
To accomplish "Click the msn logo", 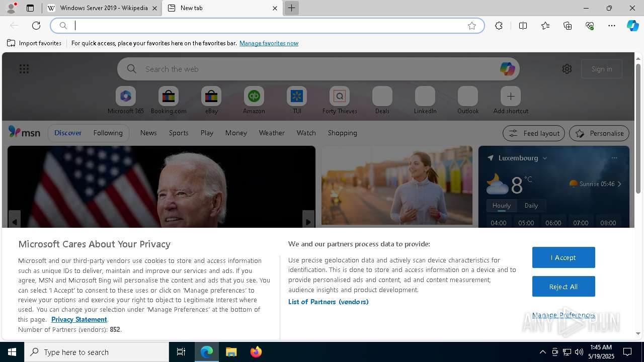I will pos(24,132).
